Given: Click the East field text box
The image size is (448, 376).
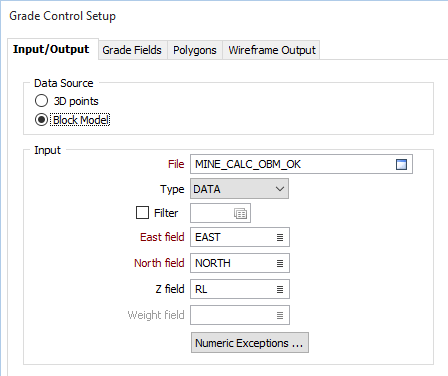Looking at the screenshot, I should click(240, 237).
